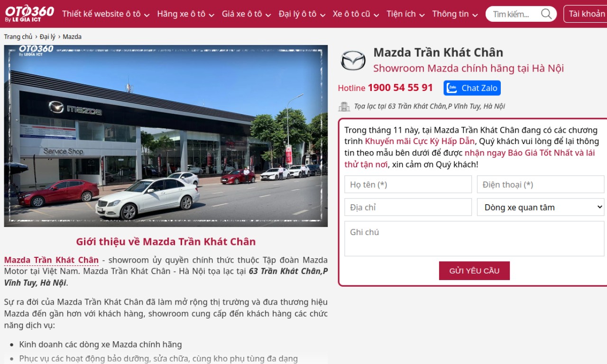Click the building address icon

pyautogui.click(x=344, y=106)
